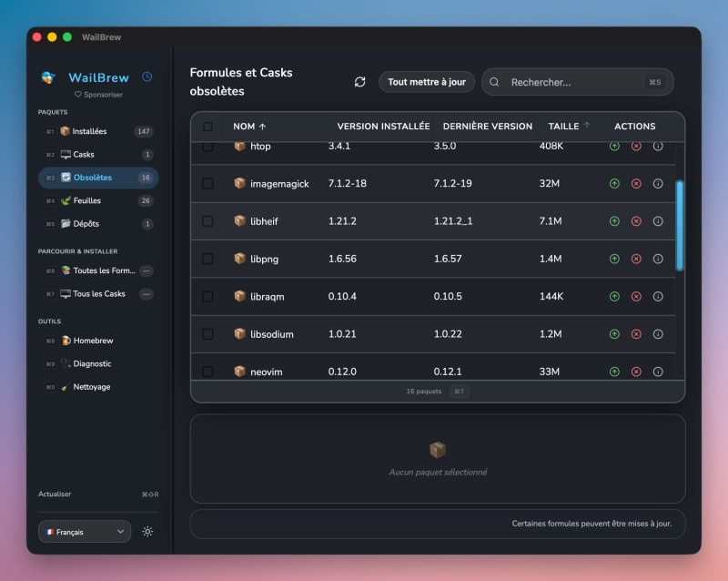728x581 pixels.
Task: Check the libsodium row checkbox
Action: (x=207, y=334)
